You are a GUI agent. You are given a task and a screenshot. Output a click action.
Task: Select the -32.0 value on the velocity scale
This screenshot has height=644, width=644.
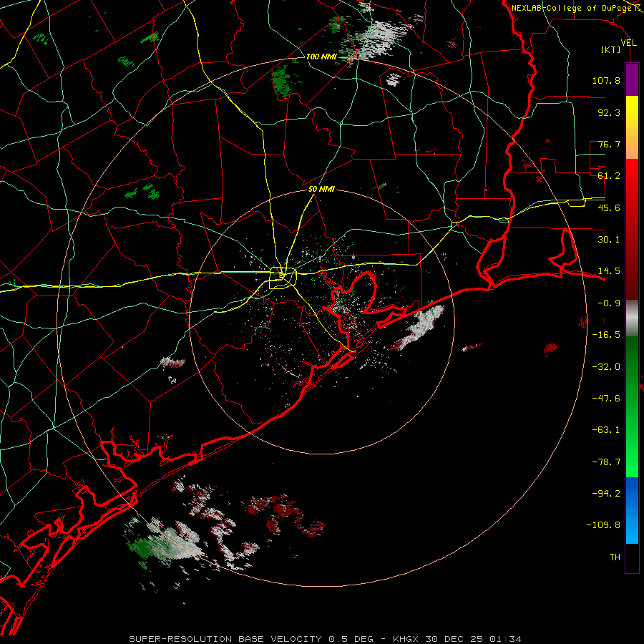606,367
